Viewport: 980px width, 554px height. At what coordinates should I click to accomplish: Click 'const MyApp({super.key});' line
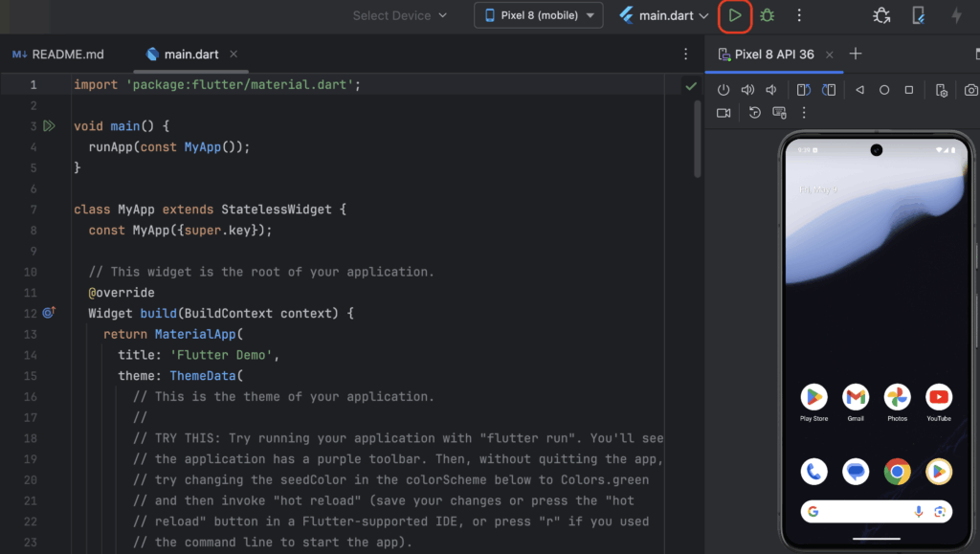pos(180,231)
